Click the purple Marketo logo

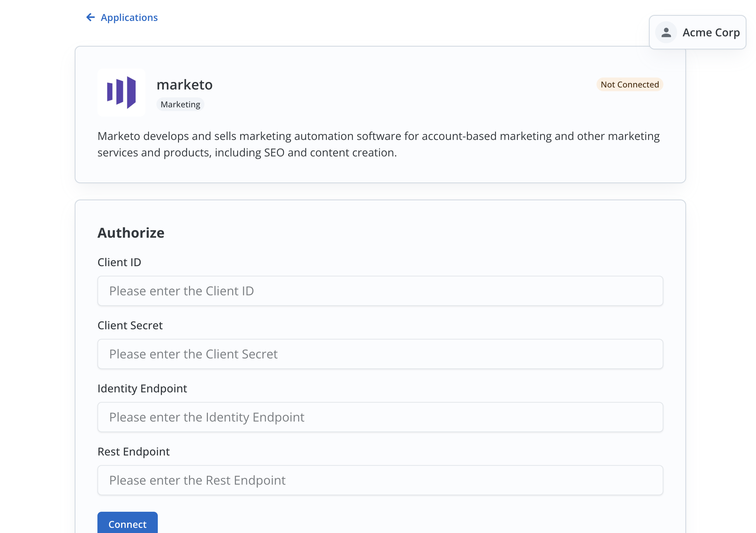(121, 93)
